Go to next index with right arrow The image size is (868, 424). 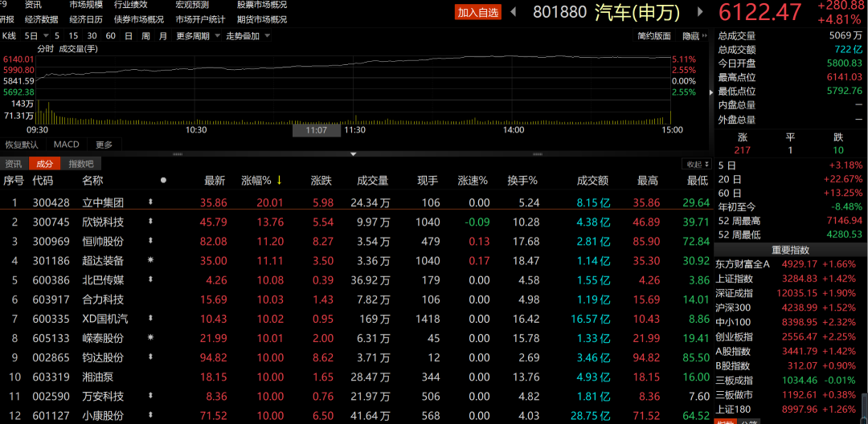700,11
